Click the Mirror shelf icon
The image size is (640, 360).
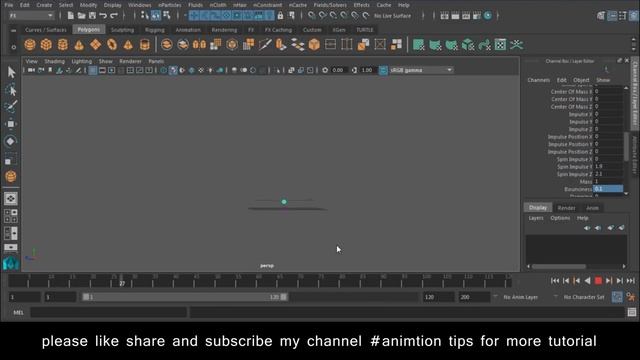coord(199,44)
